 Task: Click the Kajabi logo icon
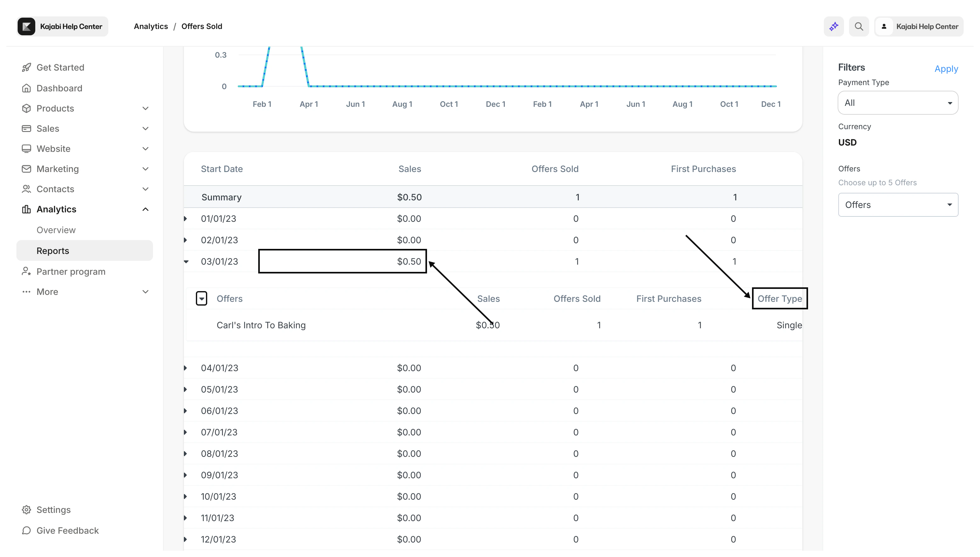(26, 26)
